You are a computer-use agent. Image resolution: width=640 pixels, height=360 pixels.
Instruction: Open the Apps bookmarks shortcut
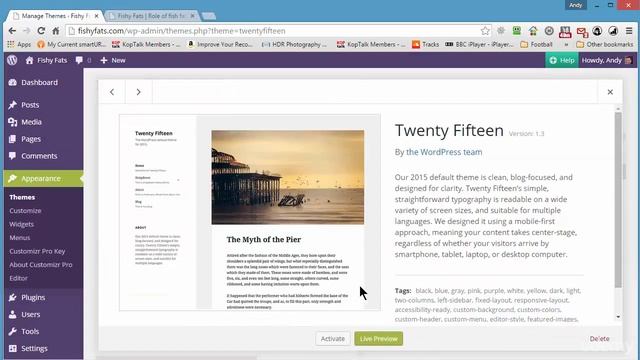pyautogui.click(x=19, y=44)
